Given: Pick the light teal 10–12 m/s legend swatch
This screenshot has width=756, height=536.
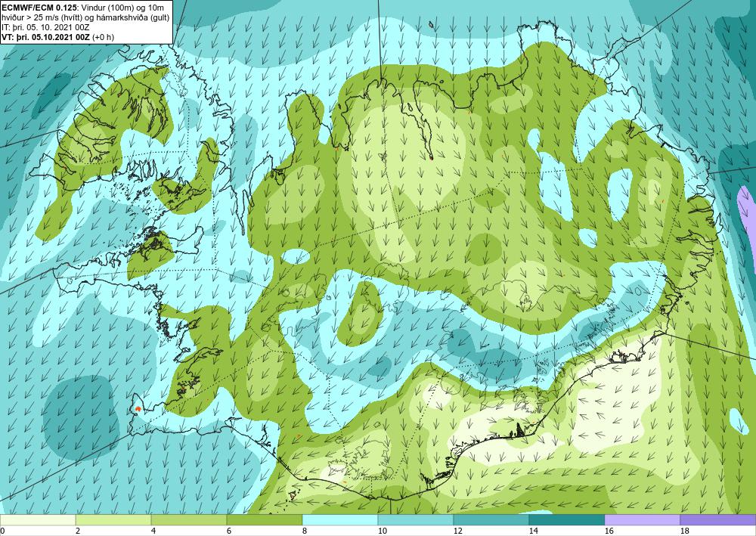Looking at the screenshot, I should click(416, 520).
